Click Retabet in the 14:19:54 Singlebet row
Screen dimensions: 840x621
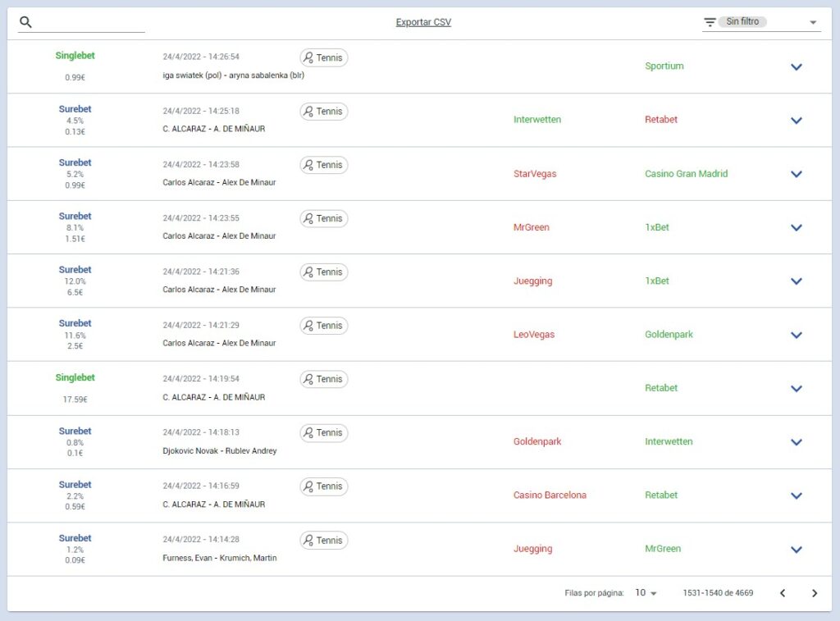[x=661, y=388]
